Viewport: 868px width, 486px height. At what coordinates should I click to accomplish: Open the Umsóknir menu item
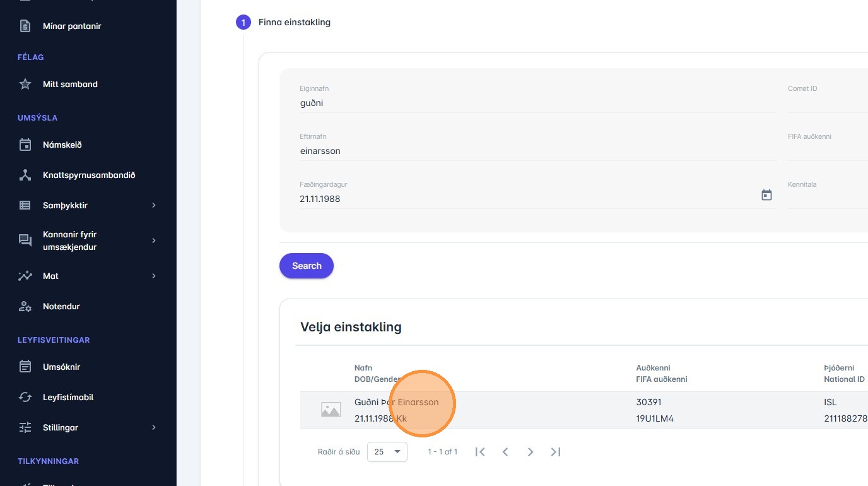tap(61, 367)
